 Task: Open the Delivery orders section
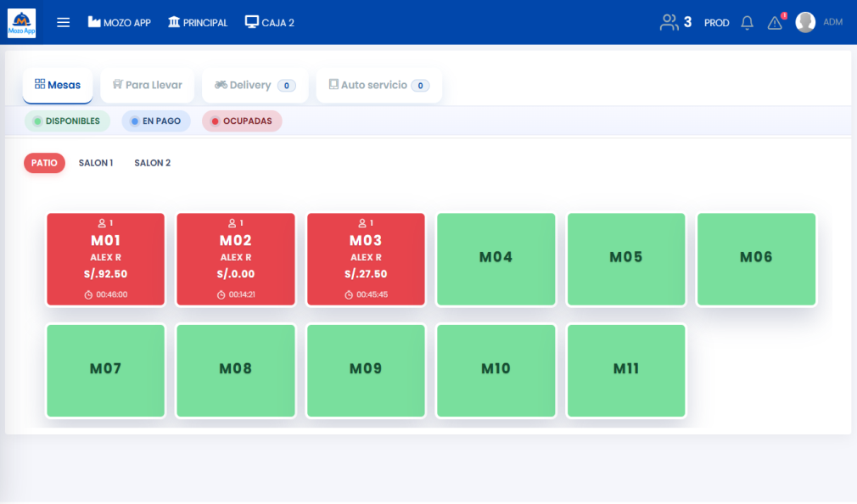coord(254,85)
